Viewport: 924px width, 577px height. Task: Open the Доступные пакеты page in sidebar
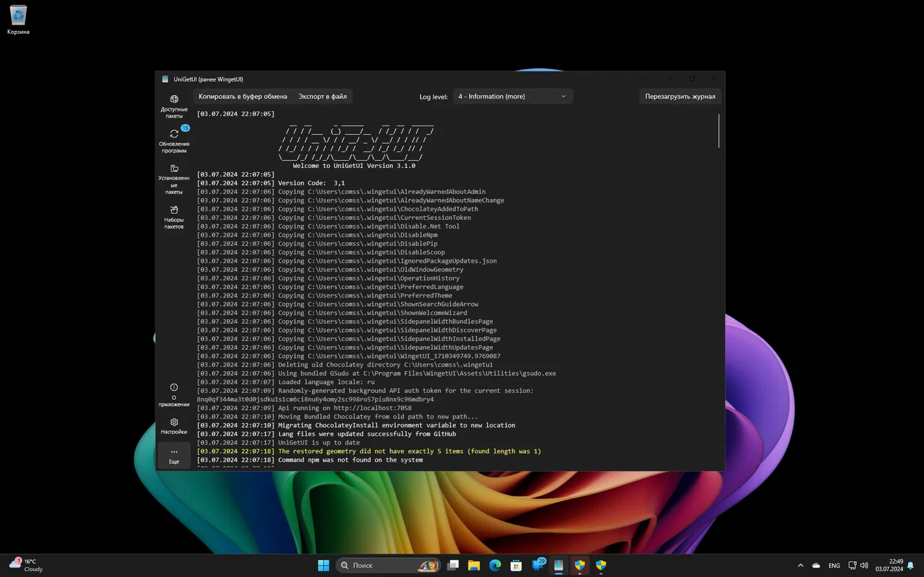[x=174, y=107]
